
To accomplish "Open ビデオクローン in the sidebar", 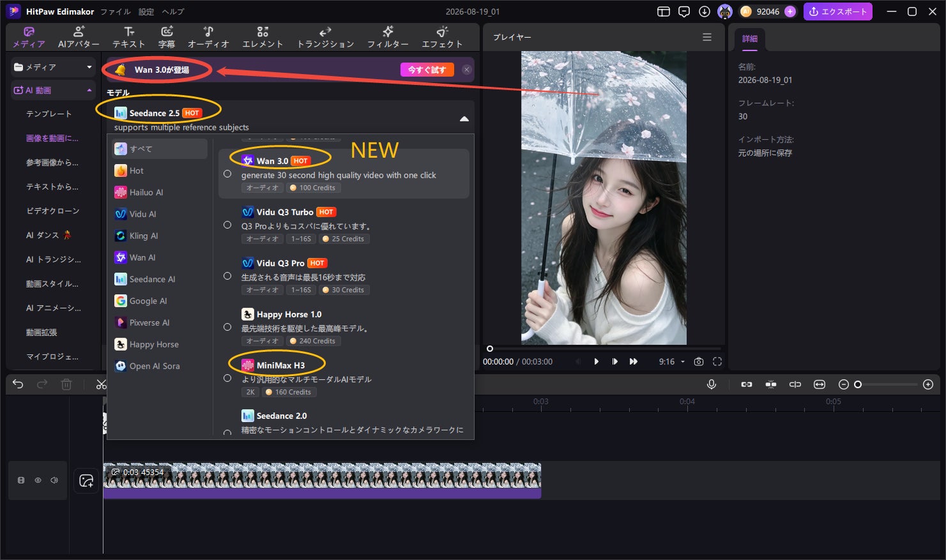I will [53, 211].
